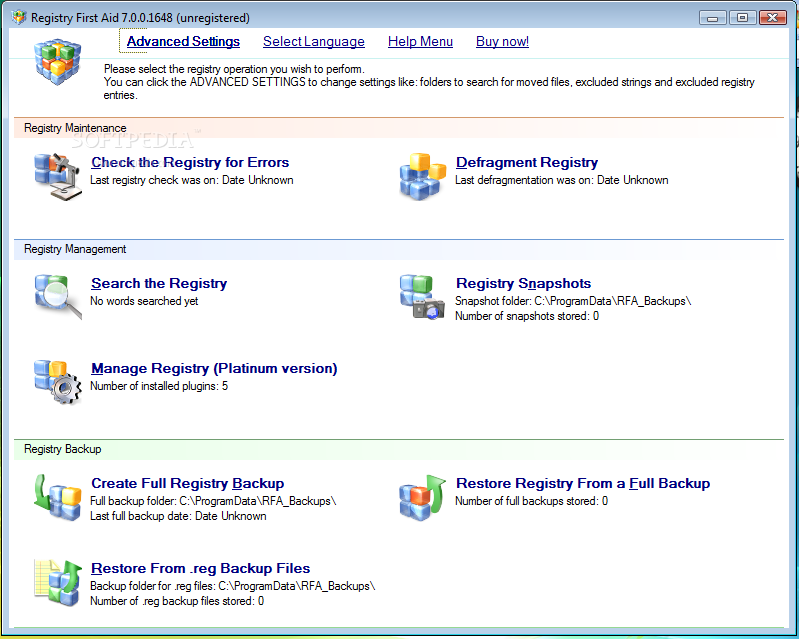799x639 pixels.
Task: Start Check the Registry for Errors
Action: [x=190, y=162]
